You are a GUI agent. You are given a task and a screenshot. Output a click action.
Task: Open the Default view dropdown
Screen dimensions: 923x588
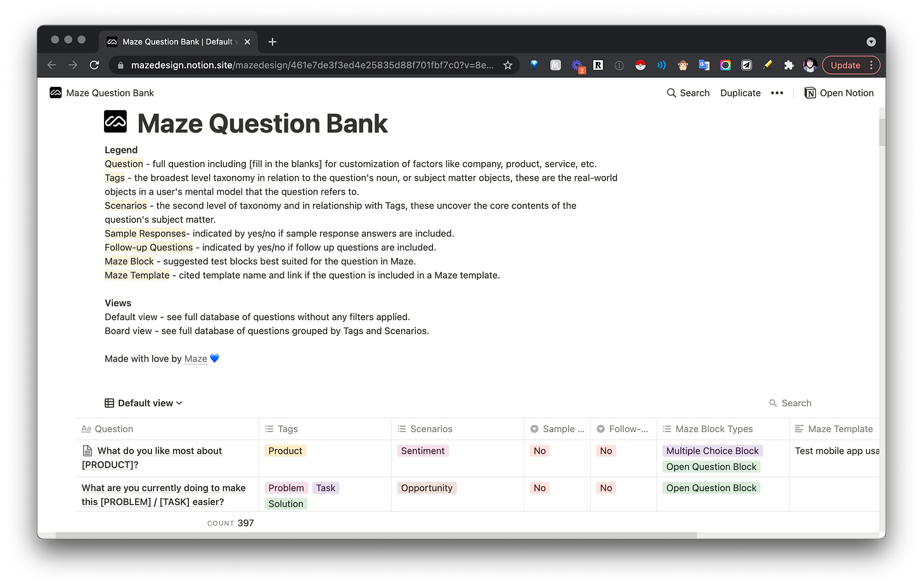pos(143,403)
